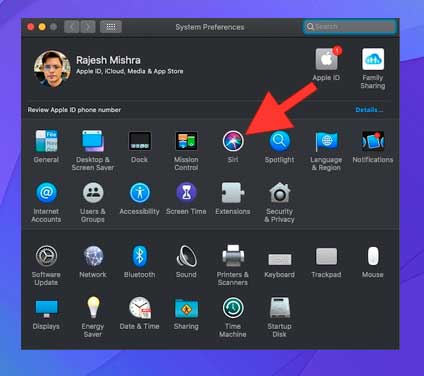Click 'Review Apple ID phone number' text
Screen dimensions: 424x376
pyautogui.click(x=74, y=110)
